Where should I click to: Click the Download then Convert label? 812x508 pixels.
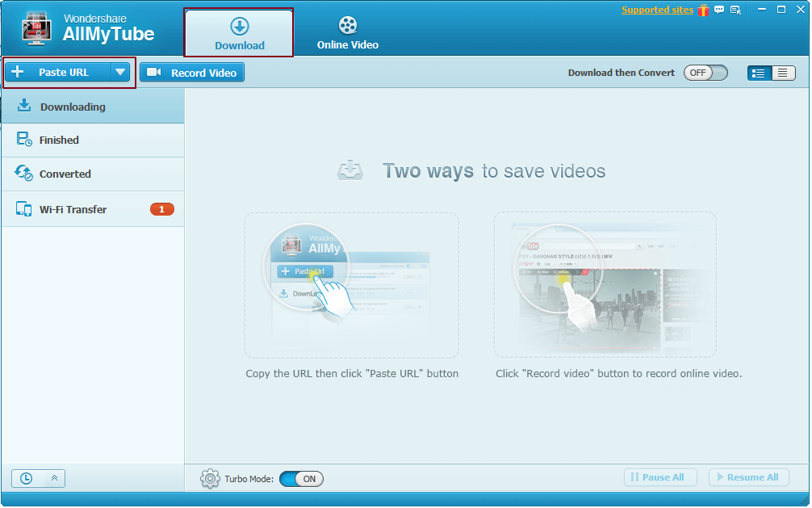click(x=622, y=73)
